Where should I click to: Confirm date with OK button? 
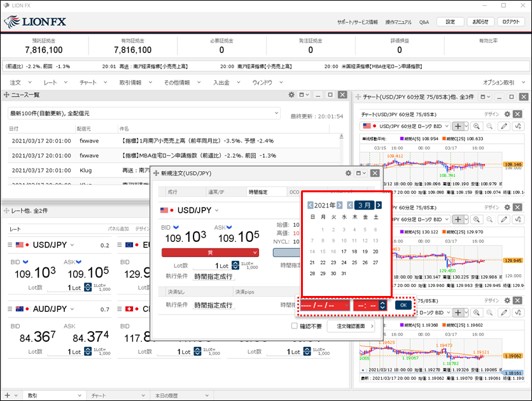[403, 305]
